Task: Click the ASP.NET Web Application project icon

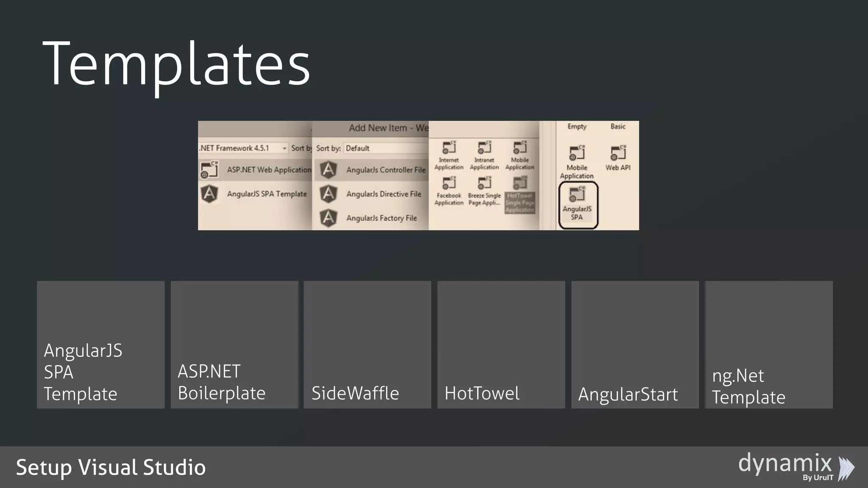Action: [209, 170]
